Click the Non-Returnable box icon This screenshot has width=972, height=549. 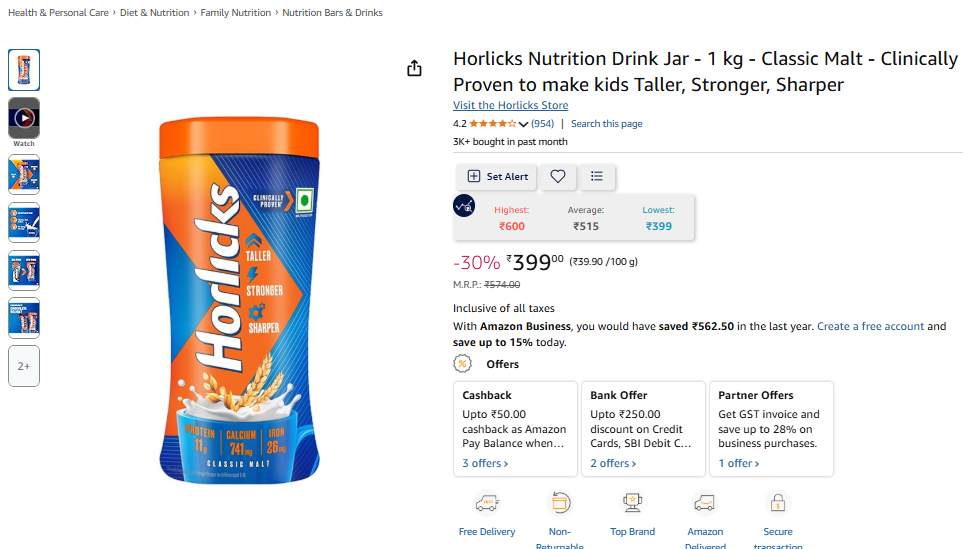coord(559,503)
